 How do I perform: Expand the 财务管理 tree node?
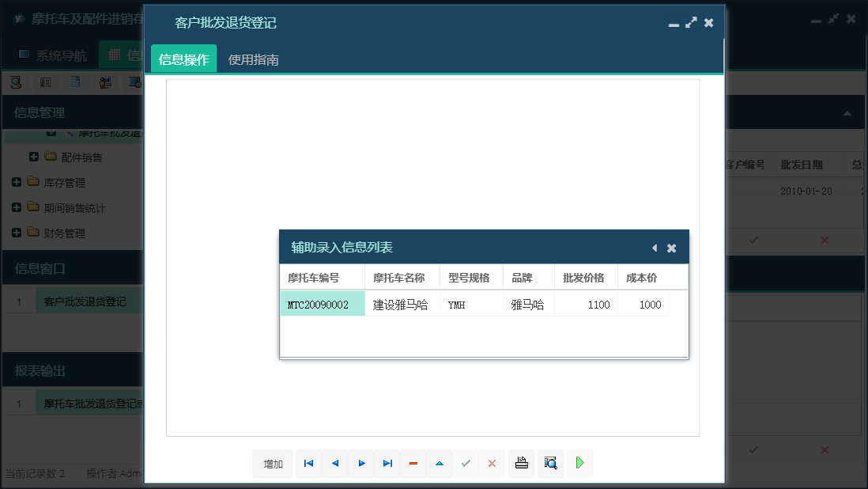pos(17,233)
